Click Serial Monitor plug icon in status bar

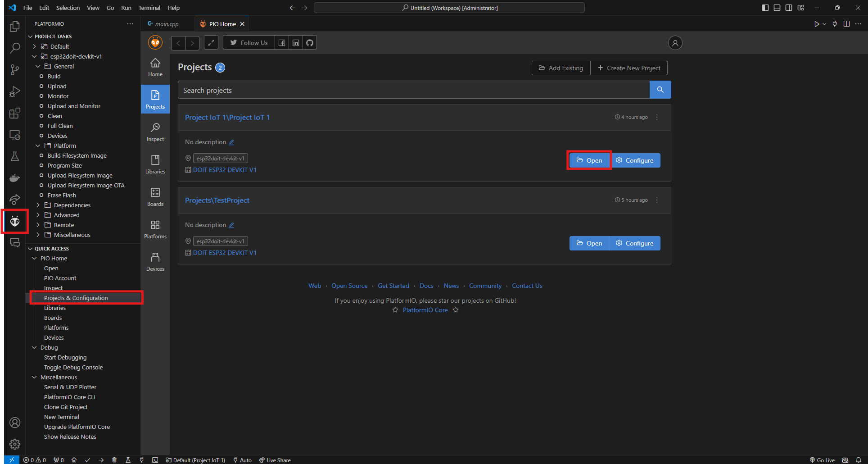(141, 460)
